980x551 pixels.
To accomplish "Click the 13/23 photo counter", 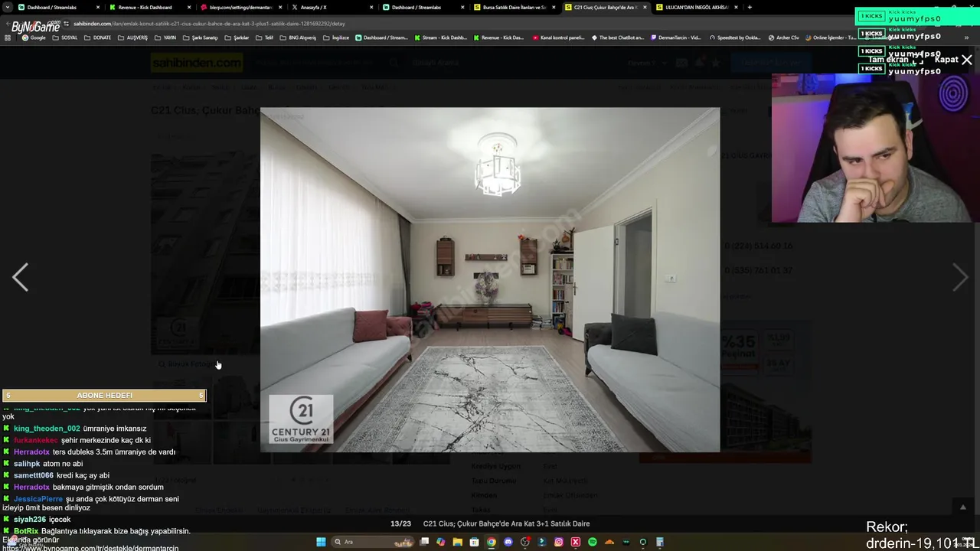I will pyautogui.click(x=400, y=523).
